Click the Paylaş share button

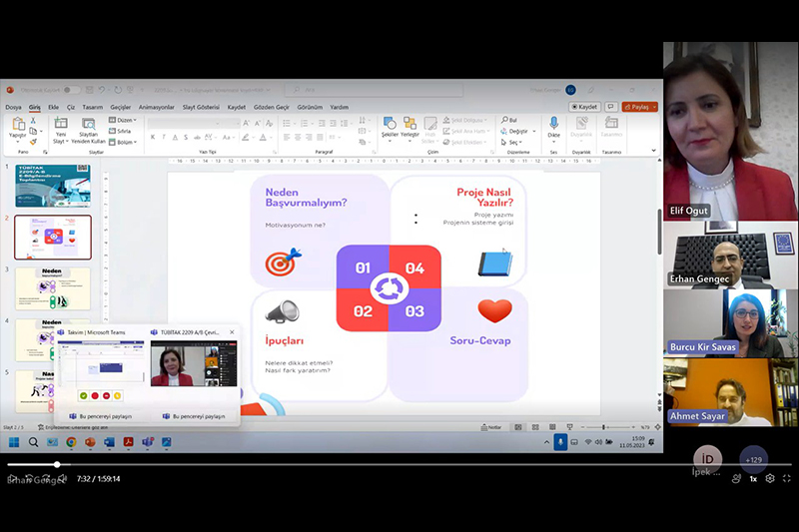click(639, 107)
